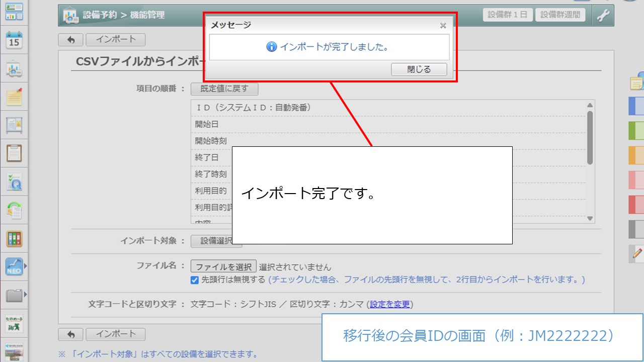Close the message dialog with X
Screen dimensions: 644x362
(443, 25)
